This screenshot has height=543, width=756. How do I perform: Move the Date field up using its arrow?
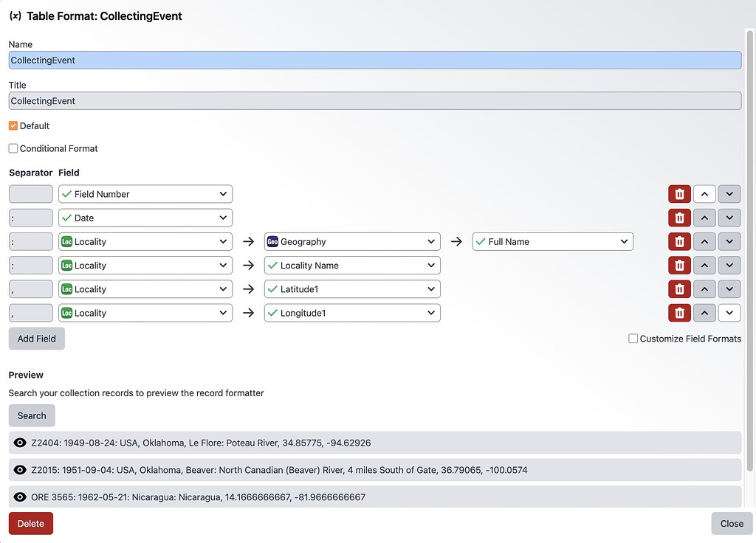pyautogui.click(x=704, y=217)
